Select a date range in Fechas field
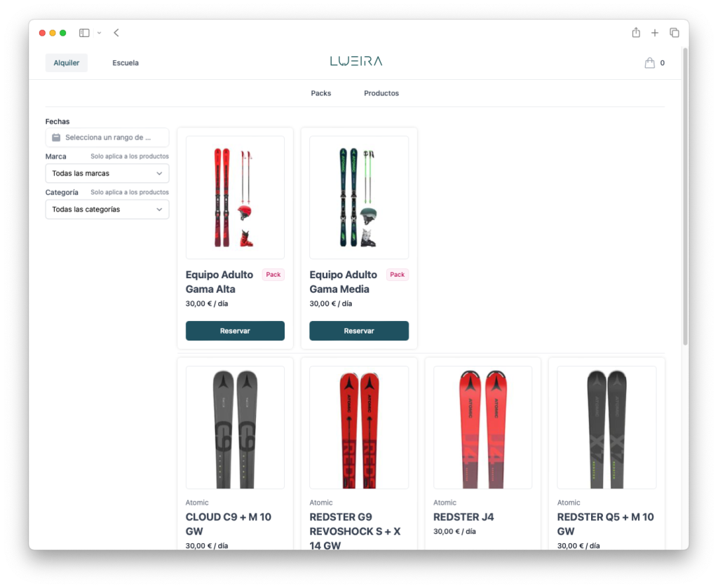This screenshot has width=718, height=588. (x=107, y=137)
